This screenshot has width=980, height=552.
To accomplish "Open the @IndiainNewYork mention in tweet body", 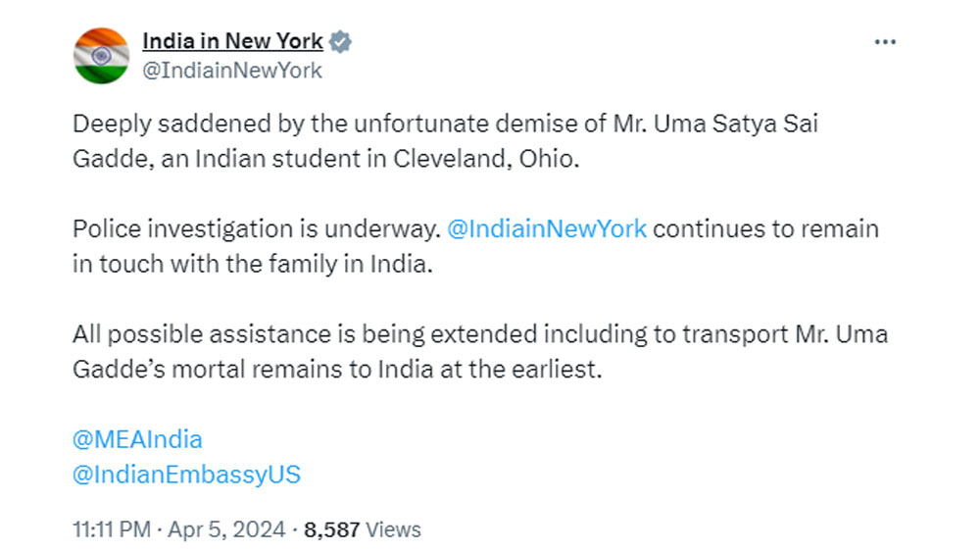I will coord(546,228).
